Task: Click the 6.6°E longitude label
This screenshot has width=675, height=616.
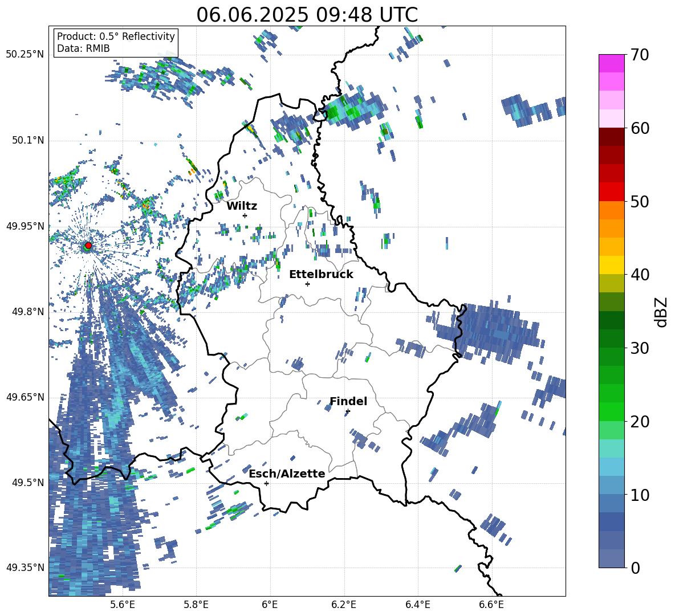Action: (491, 605)
